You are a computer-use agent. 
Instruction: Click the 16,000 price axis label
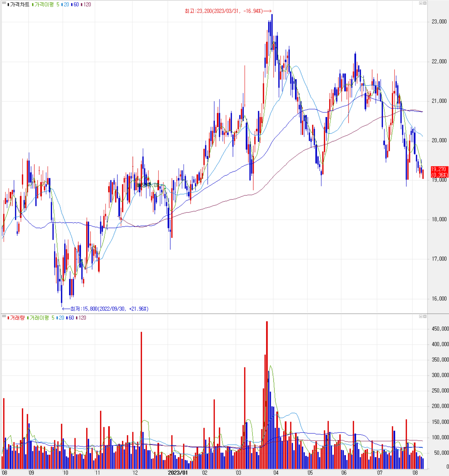click(439, 299)
